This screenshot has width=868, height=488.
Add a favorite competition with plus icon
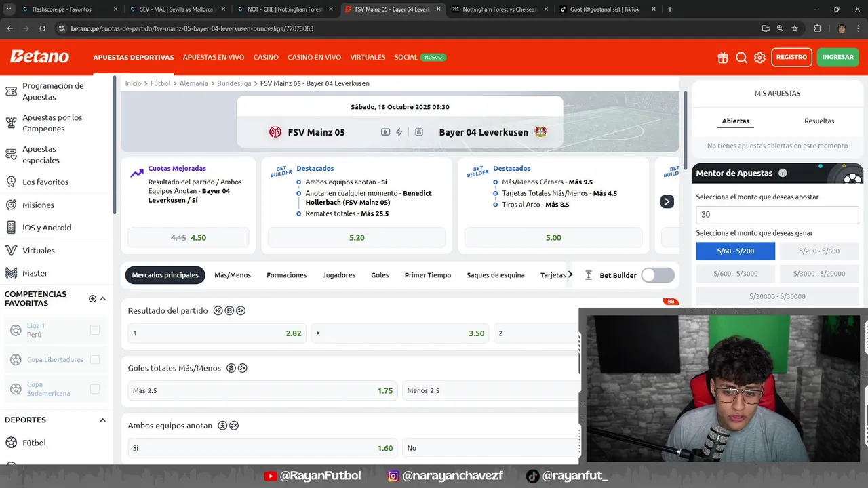click(92, 299)
